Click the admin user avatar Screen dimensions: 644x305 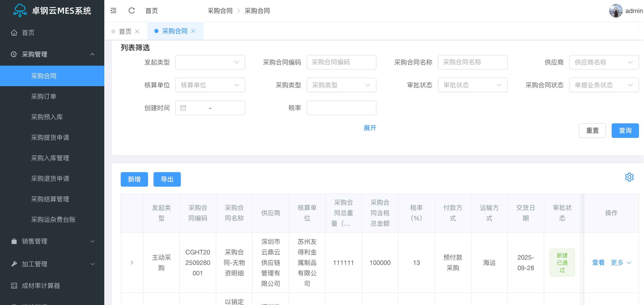[x=616, y=11]
